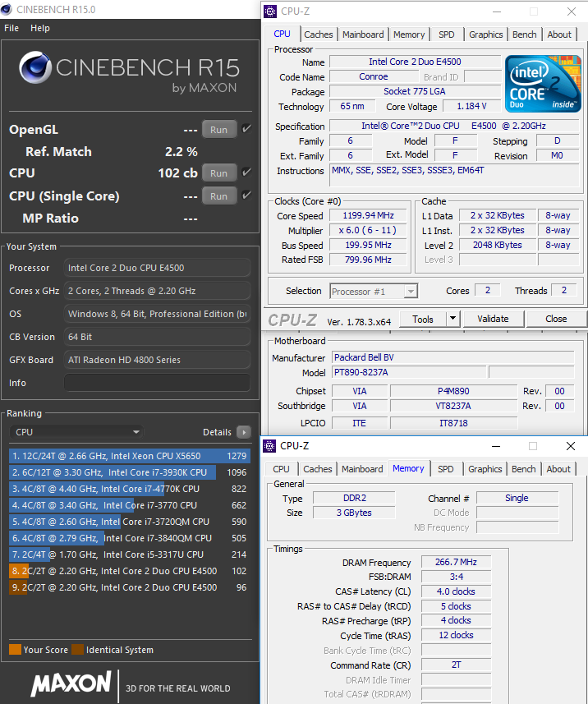This screenshot has width=588, height=704.
Task: Click the Core Speed value 1199.94 MHz
Action: [368, 215]
